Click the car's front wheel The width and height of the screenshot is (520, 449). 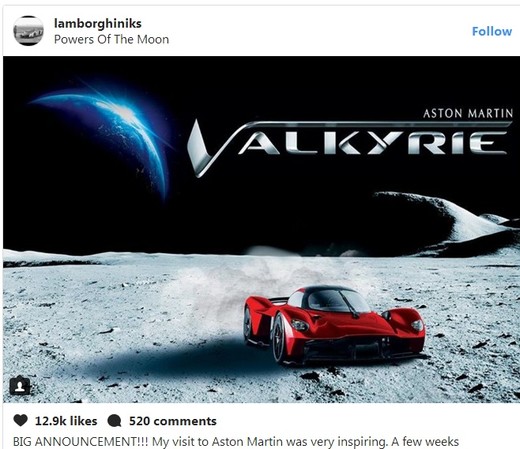279,338
